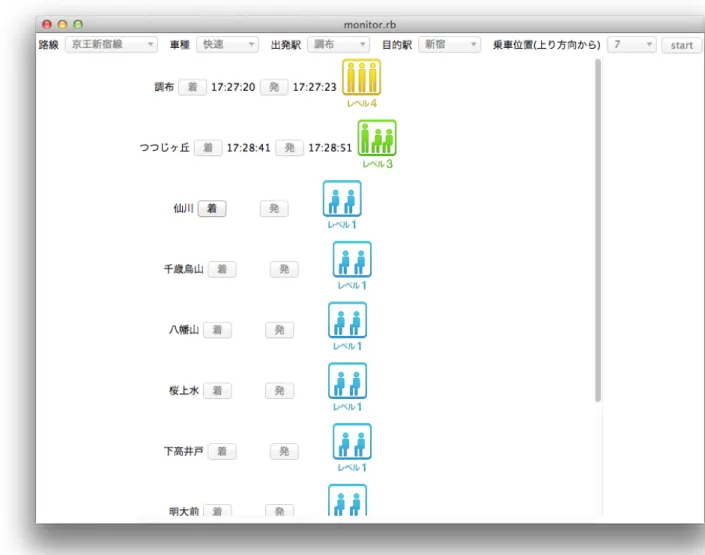Click the つつじヶ丘 arrival time 17:28:41

(x=248, y=148)
